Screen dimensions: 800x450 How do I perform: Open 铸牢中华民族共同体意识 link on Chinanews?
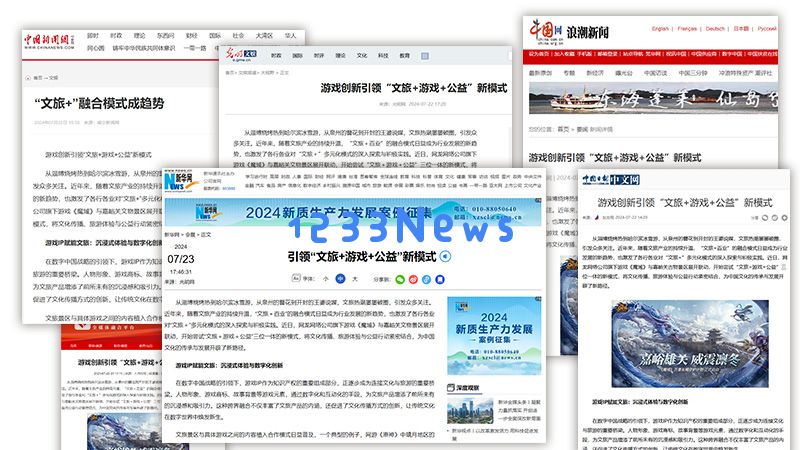(x=143, y=48)
